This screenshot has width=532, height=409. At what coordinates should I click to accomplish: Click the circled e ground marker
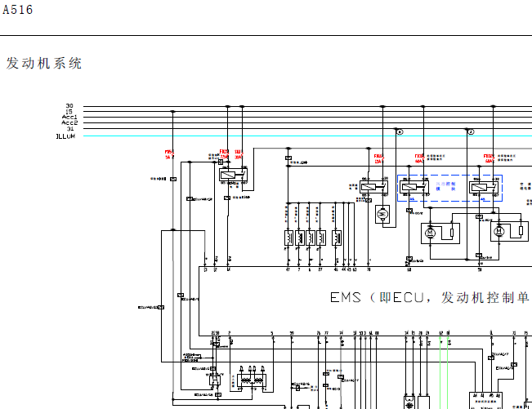(x=400, y=131)
